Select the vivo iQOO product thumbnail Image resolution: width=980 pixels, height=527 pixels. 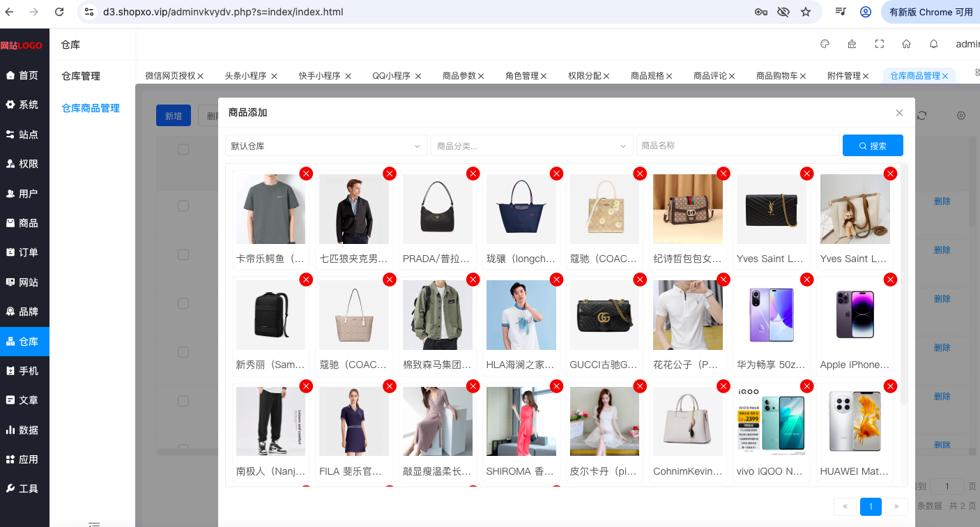click(x=772, y=422)
